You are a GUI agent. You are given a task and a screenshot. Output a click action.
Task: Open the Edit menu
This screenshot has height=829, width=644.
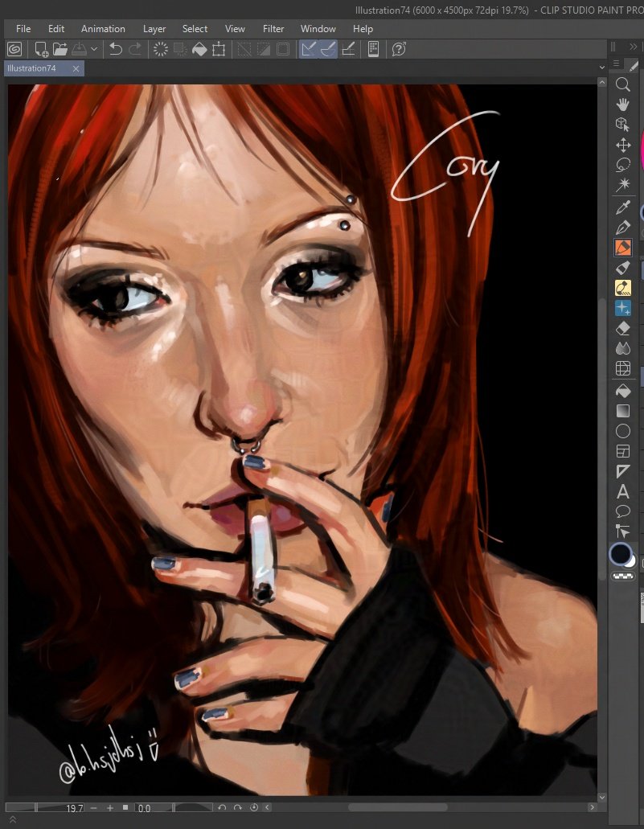click(56, 29)
